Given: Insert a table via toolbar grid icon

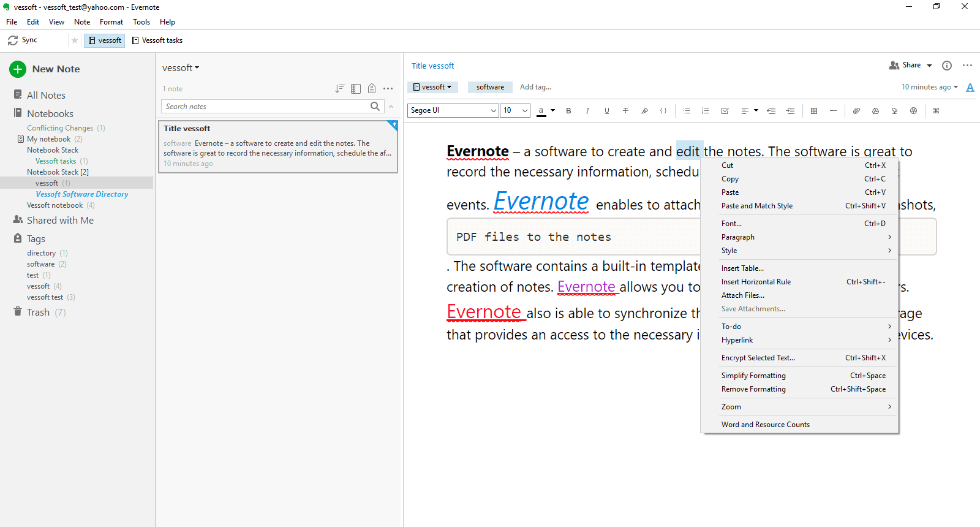Looking at the screenshot, I should [814, 111].
